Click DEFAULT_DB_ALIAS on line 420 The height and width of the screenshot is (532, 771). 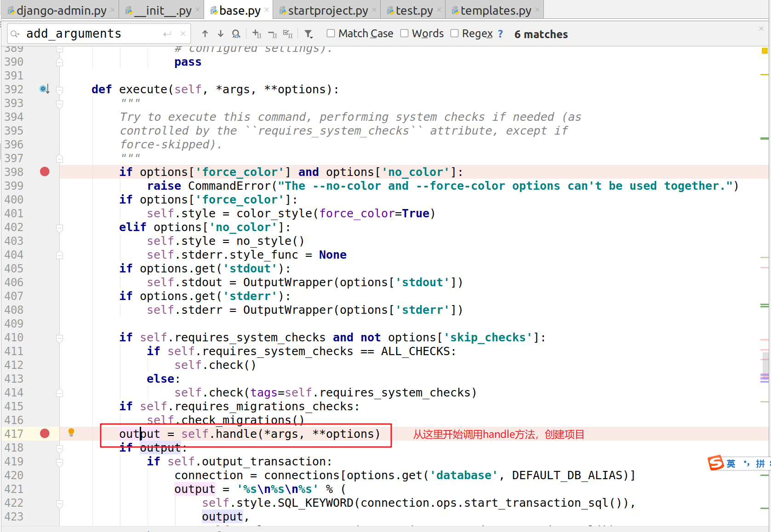[567, 475]
